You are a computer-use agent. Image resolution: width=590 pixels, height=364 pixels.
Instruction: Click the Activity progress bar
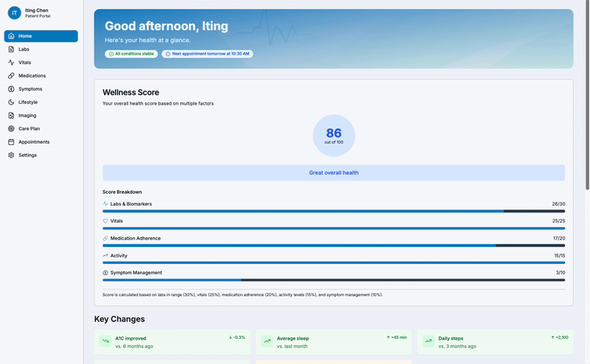pyautogui.click(x=334, y=263)
